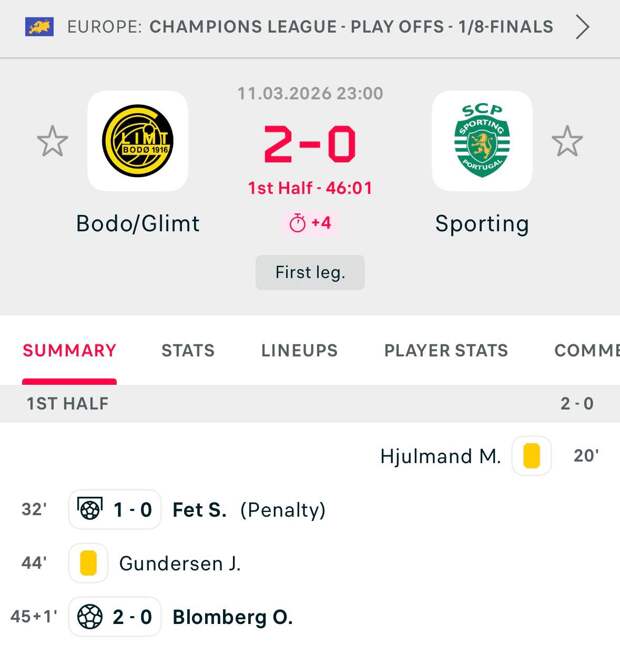The image size is (620, 645).
Task: Click scorer name Blomberg O.
Action: coord(233,617)
